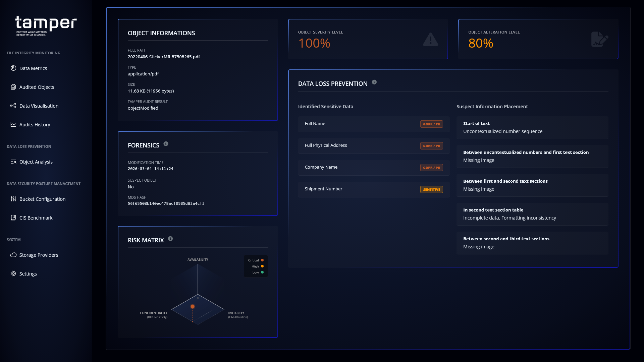Click the SENSITIVE badge on Shipment Number
The height and width of the screenshot is (362, 644).
431,189
